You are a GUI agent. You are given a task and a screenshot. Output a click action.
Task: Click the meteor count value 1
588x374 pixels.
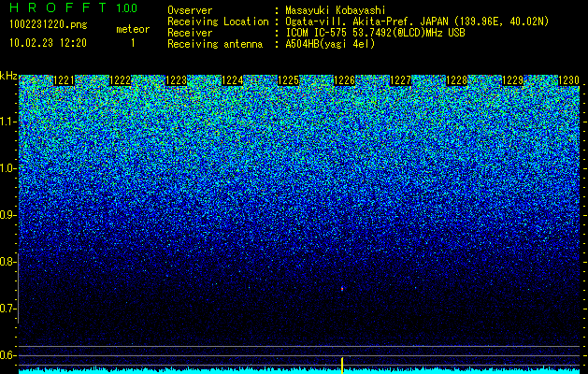(133, 43)
